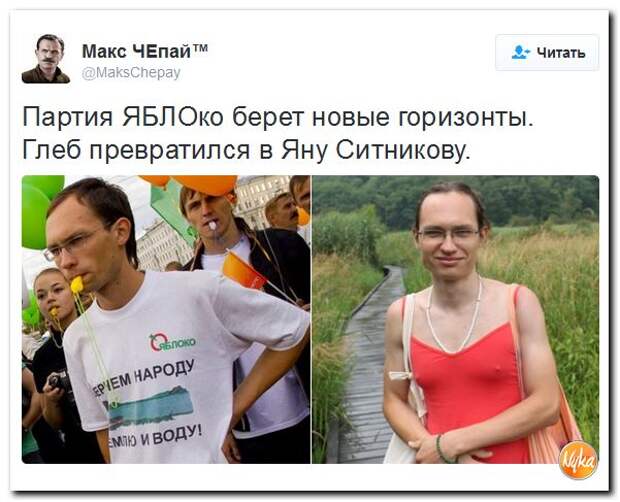The width and height of the screenshot is (620, 502).
Task: Click the green bracelet on the wrist
Action: pyautogui.click(x=442, y=449)
